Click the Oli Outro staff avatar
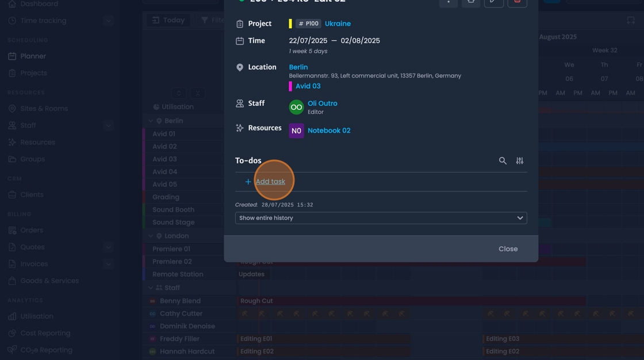This screenshot has width=644, height=360. pyautogui.click(x=296, y=107)
